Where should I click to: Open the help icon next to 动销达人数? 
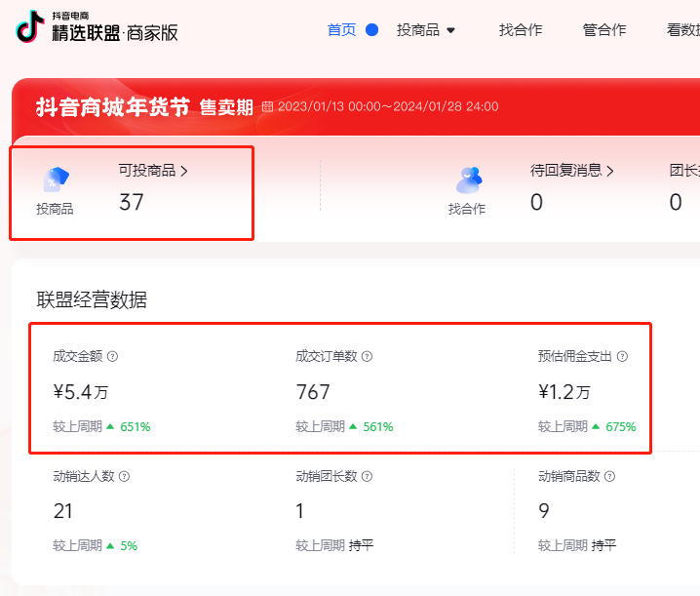(x=124, y=477)
